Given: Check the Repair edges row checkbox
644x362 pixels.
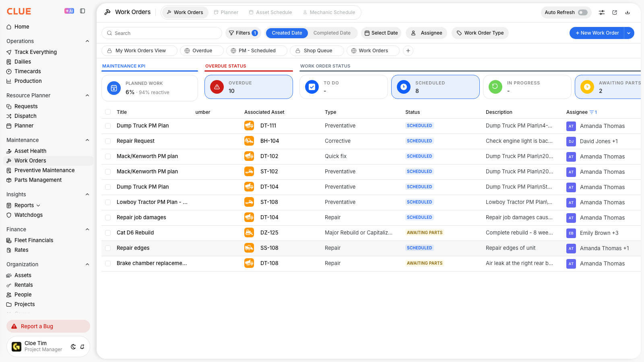Looking at the screenshot, I should [108, 248].
